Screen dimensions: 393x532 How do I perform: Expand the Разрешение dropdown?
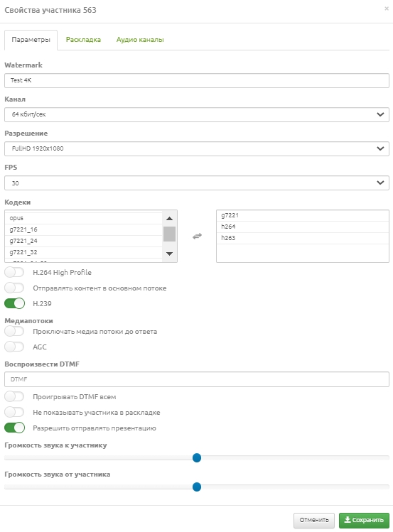(197, 148)
